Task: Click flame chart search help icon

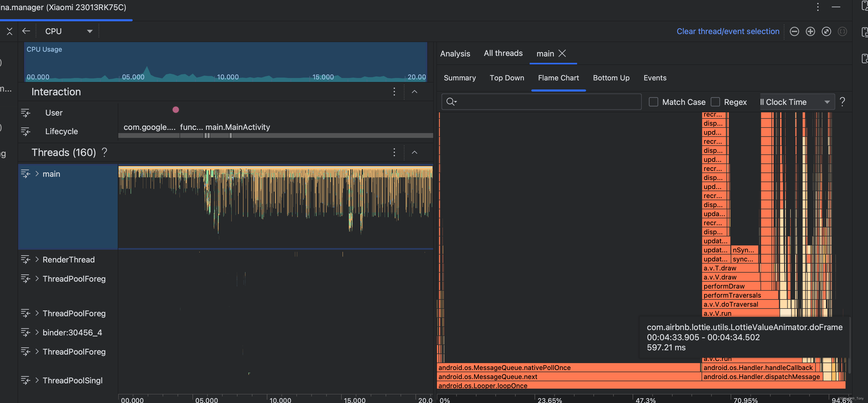Action: [842, 102]
